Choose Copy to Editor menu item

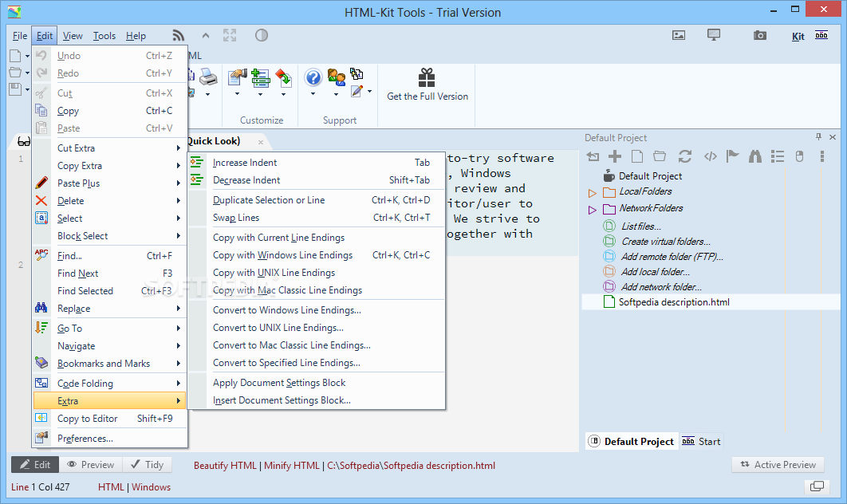(109, 418)
